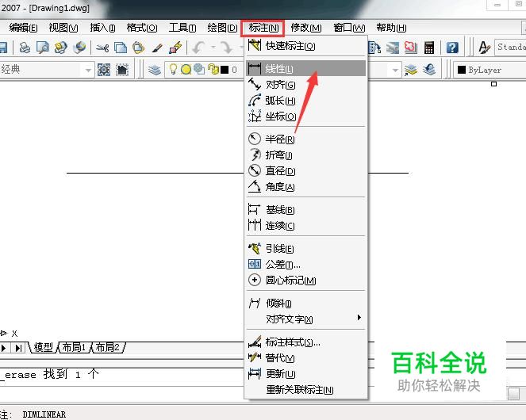Choose 角度(A) angular dimension
The image size is (526, 420).
306,187
